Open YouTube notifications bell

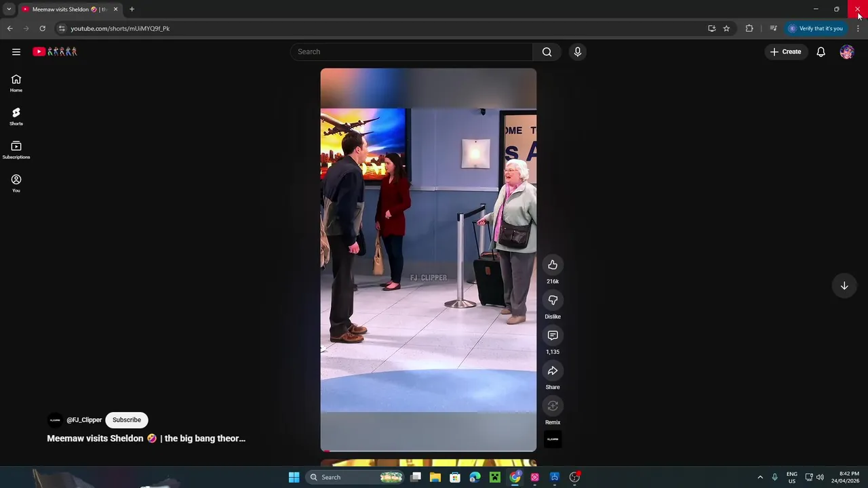click(x=821, y=52)
